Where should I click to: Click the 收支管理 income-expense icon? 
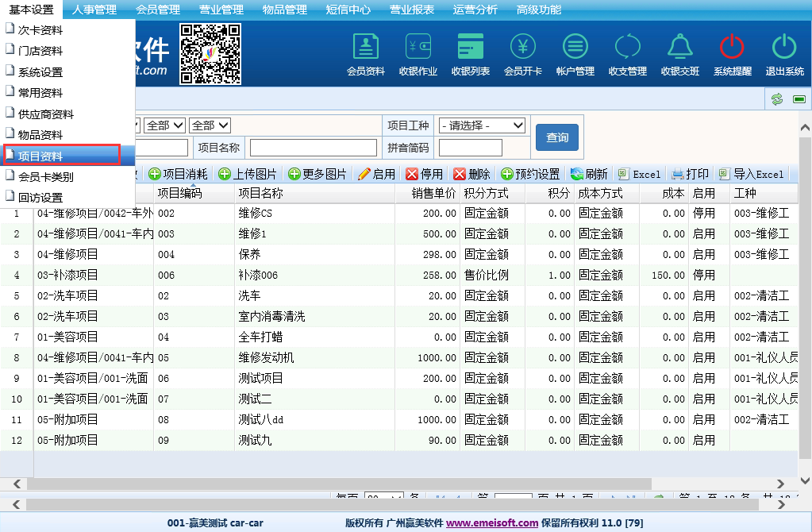pyautogui.click(x=627, y=53)
